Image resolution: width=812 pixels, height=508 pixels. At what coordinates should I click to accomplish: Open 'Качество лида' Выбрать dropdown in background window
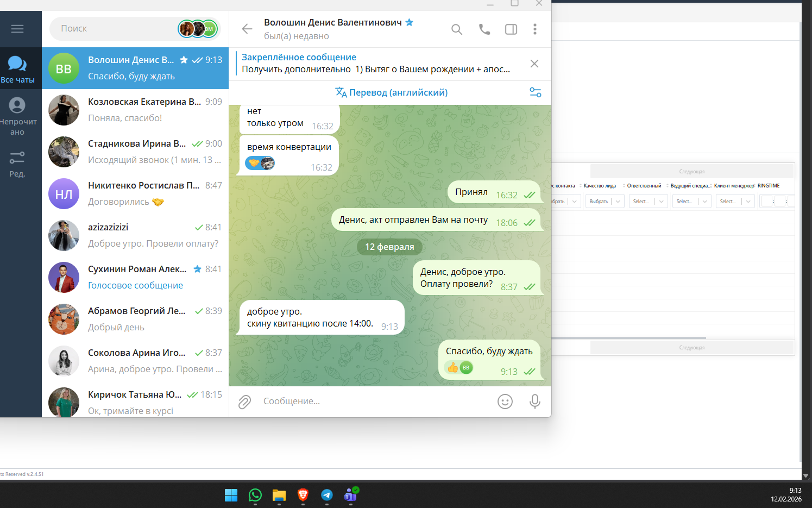point(605,202)
